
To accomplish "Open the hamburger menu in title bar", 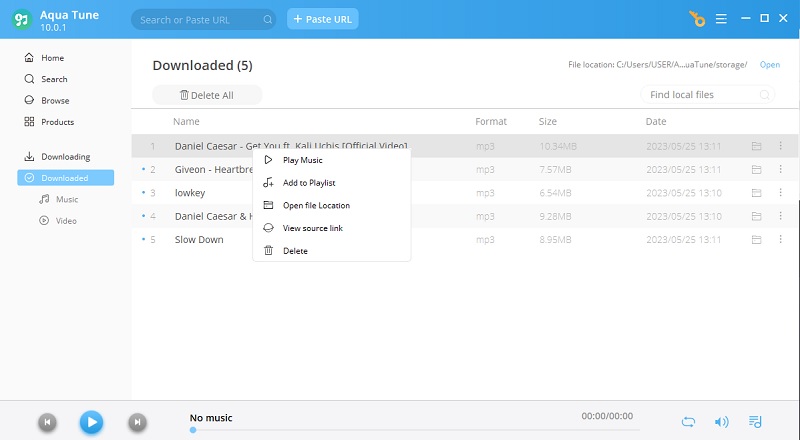I will (x=719, y=19).
